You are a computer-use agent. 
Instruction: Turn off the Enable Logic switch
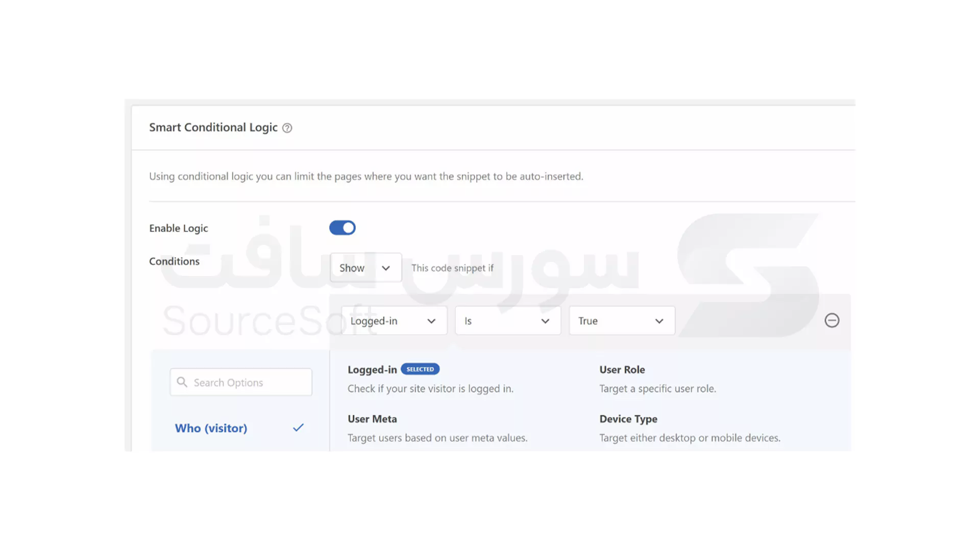click(342, 228)
